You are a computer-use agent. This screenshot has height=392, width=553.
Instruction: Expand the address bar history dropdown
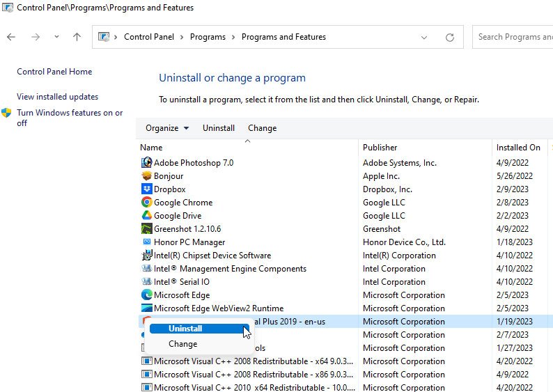point(424,38)
